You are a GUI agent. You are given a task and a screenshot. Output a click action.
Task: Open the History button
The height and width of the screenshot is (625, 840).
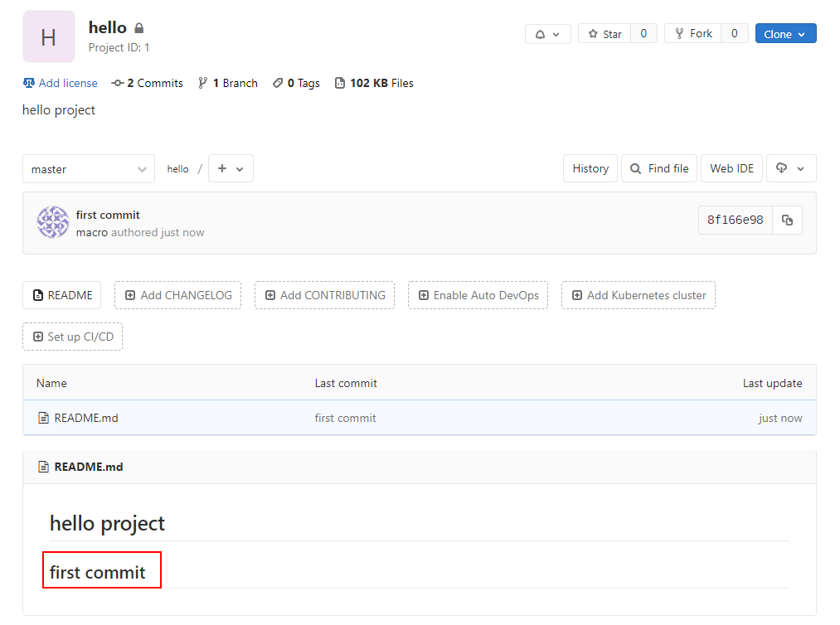590,169
